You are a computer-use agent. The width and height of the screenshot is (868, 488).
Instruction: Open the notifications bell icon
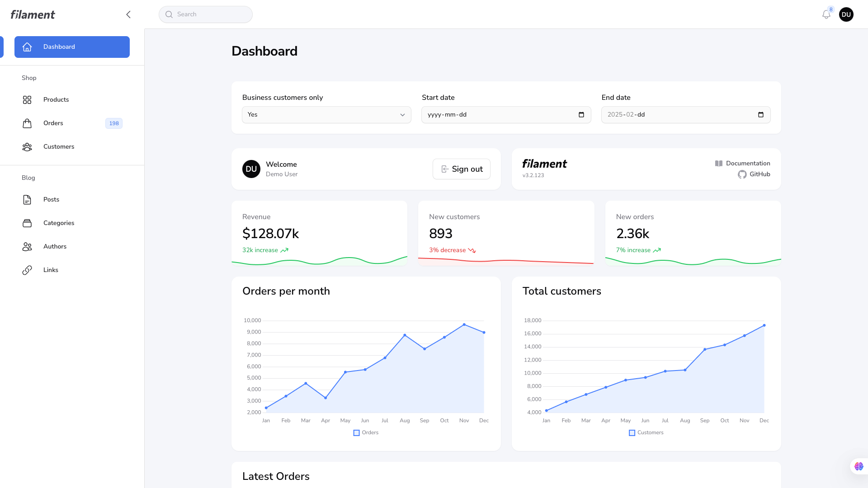(826, 14)
